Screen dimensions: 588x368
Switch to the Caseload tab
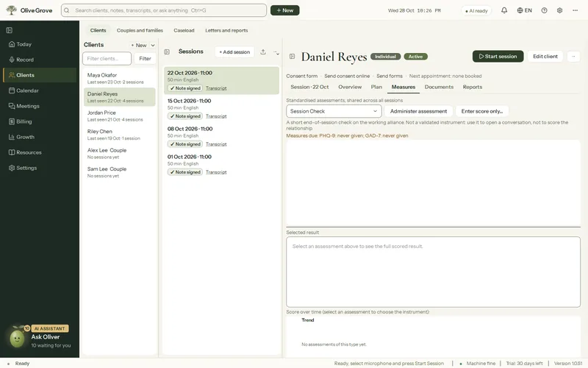pyautogui.click(x=184, y=30)
